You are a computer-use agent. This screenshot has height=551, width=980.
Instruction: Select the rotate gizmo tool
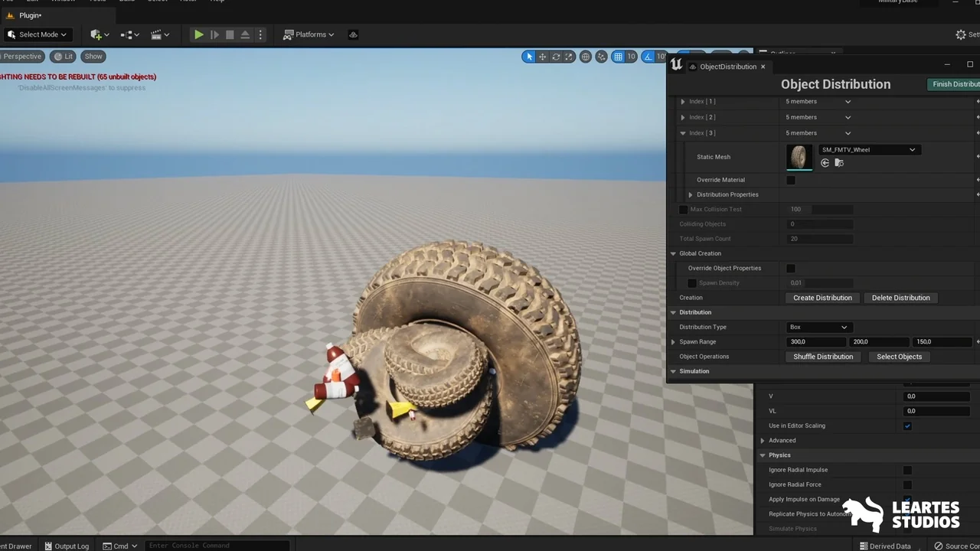(x=556, y=57)
